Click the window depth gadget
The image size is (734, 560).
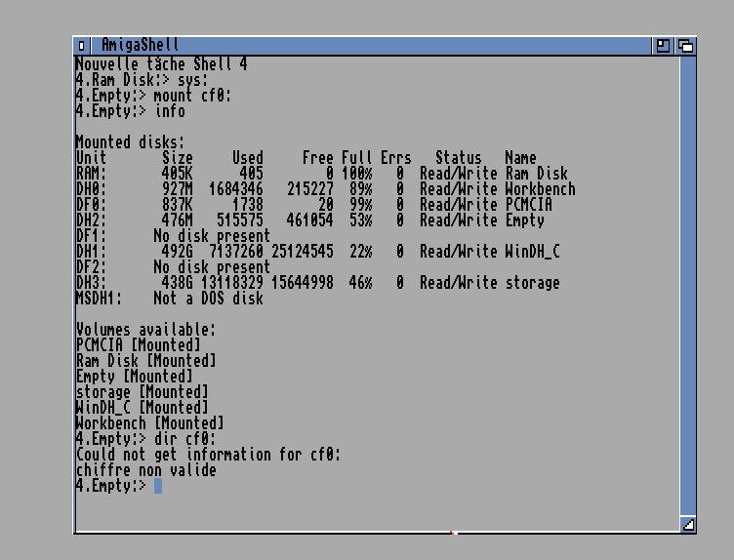[686, 46]
